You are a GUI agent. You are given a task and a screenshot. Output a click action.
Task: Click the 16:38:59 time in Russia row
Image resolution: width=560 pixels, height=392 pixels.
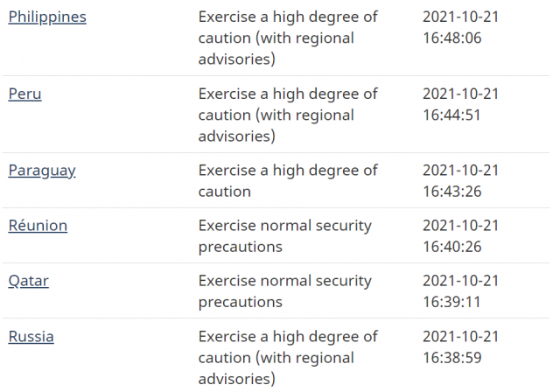pyautogui.click(x=452, y=358)
